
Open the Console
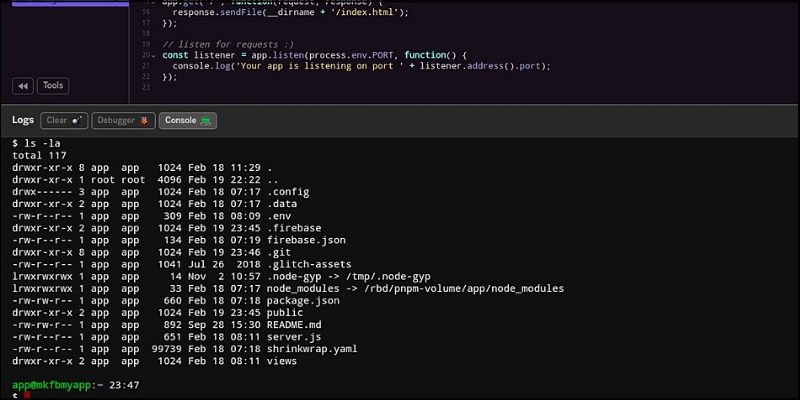pos(187,120)
